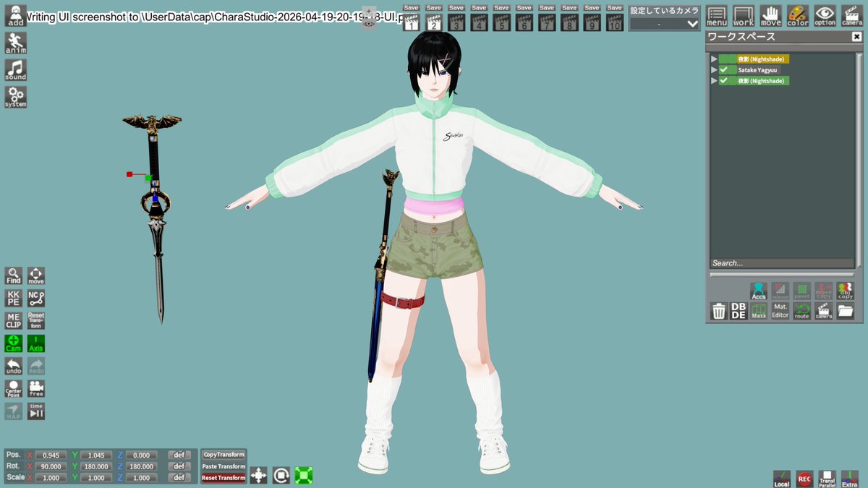This screenshot has height=488, width=868.
Task: Select the four-arrow move gizmo icon
Action: click(x=259, y=475)
